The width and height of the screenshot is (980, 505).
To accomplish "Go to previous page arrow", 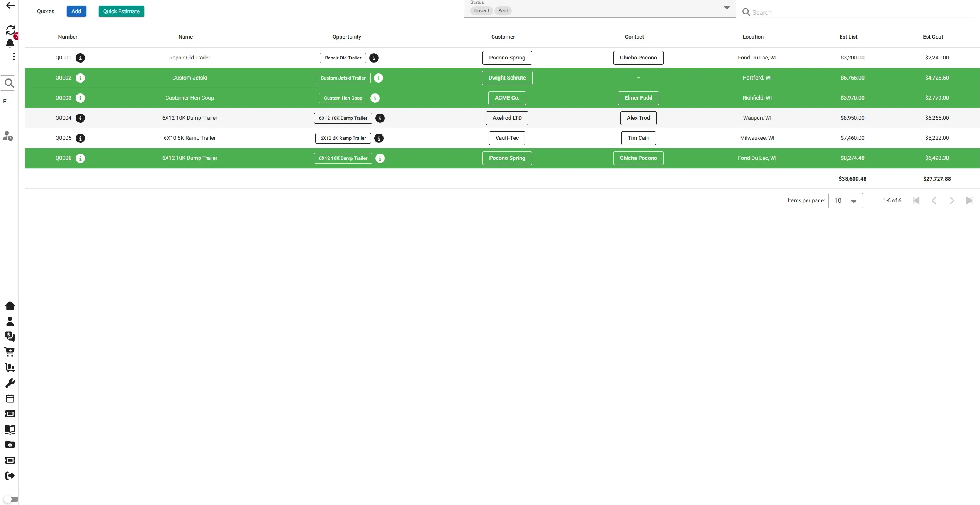I will [x=934, y=201].
